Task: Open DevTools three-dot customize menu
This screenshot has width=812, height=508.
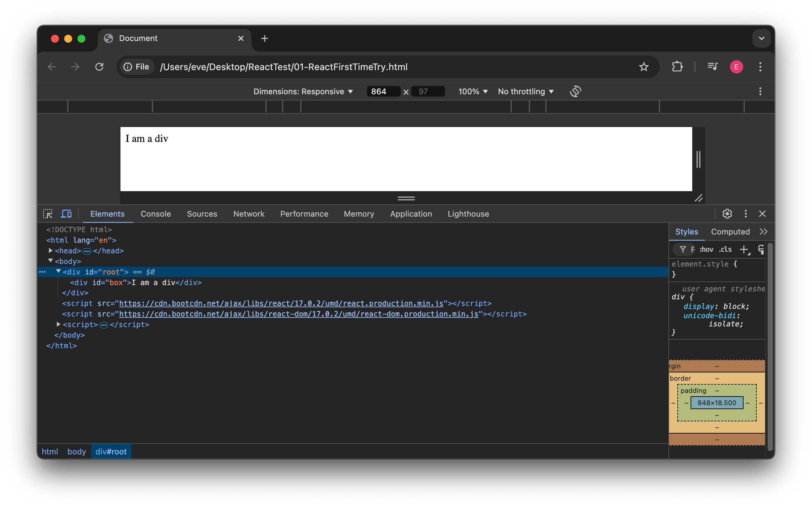Action: tap(745, 214)
